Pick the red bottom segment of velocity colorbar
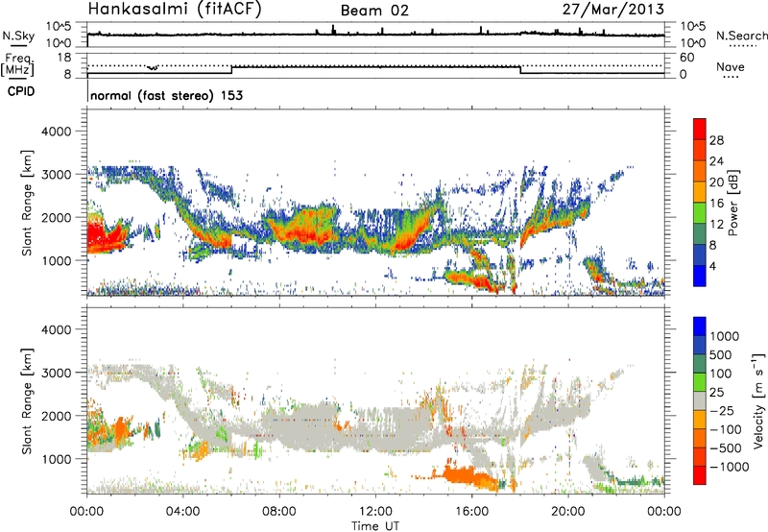 (700, 475)
